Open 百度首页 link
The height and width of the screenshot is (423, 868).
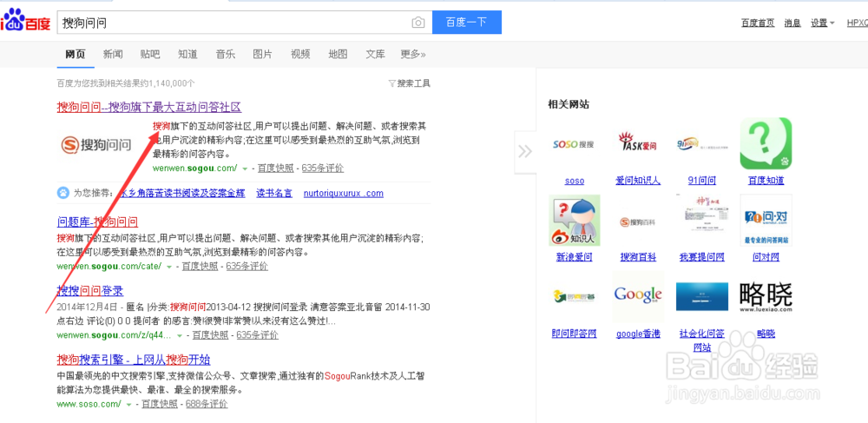pos(758,23)
